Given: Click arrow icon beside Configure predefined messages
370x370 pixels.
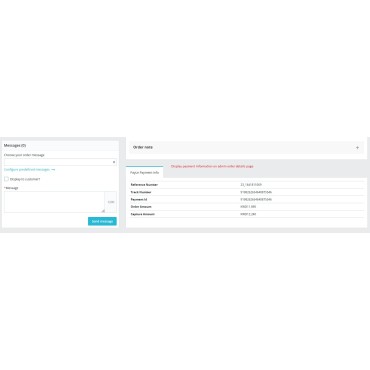Looking at the screenshot, I should [53, 170].
